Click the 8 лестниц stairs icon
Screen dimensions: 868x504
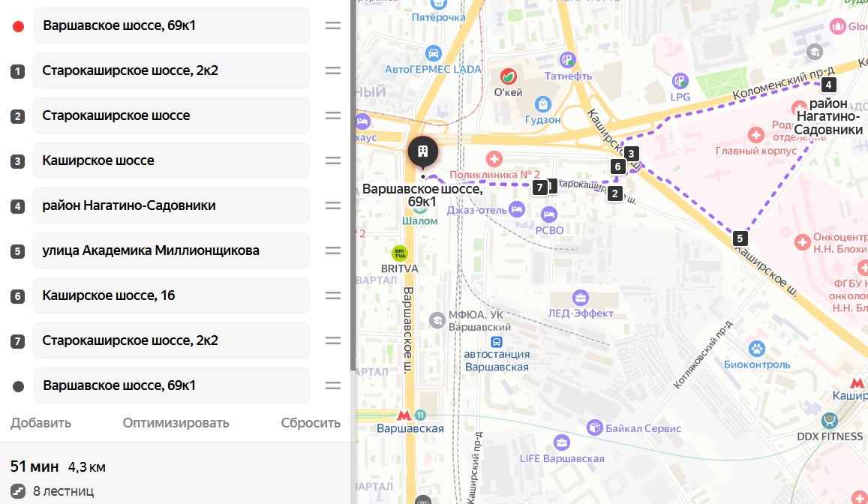tap(18, 490)
